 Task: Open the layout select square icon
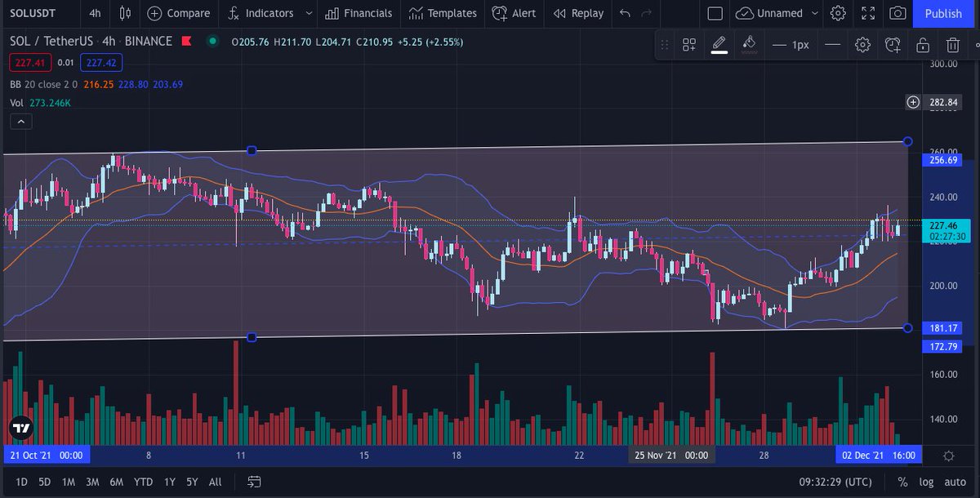click(715, 13)
